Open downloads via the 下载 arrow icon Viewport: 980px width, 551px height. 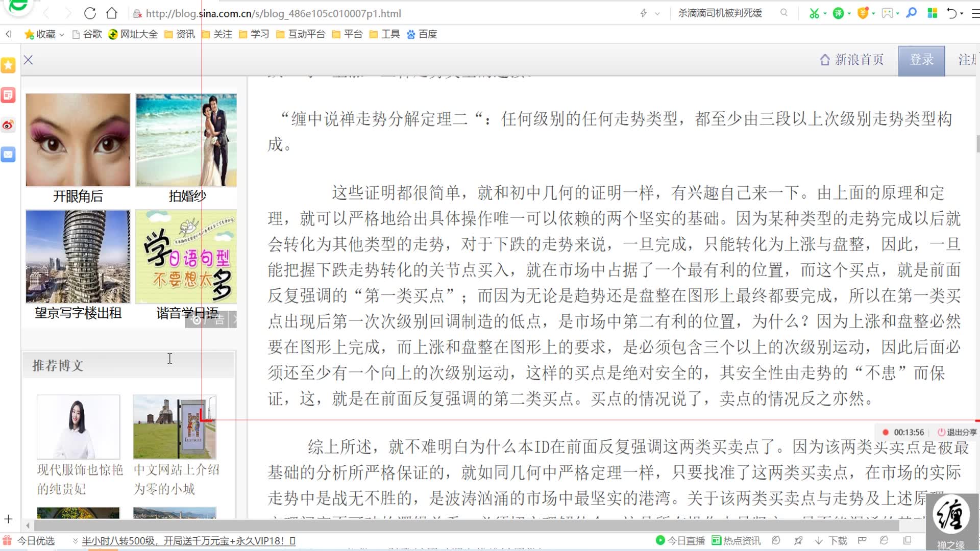point(819,540)
